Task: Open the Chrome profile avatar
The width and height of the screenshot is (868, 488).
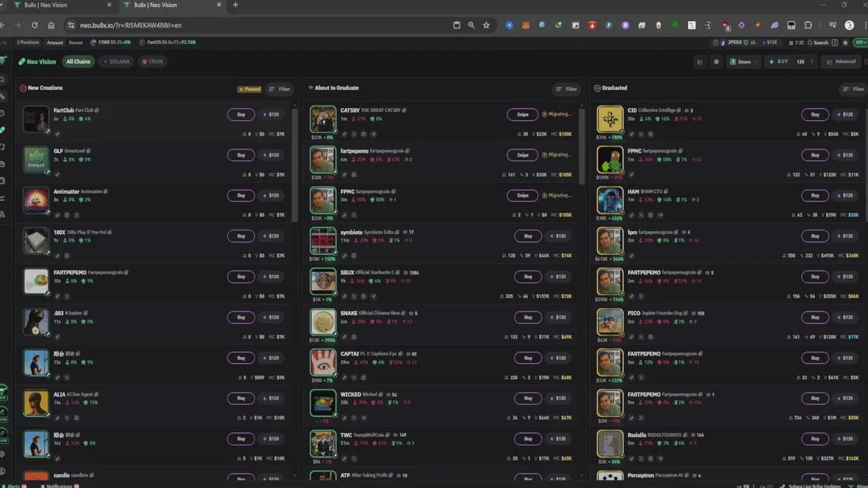Action: coord(850,25)
